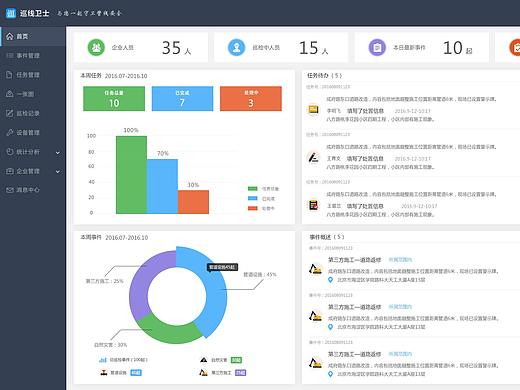Click the 企业管理 sidebar label

coord(28,171)
